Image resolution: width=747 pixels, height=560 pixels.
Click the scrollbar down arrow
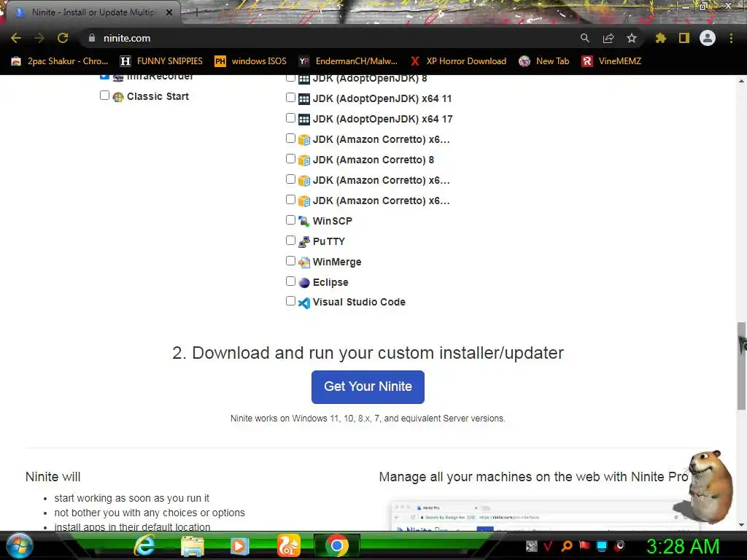(x=741, y=525)
